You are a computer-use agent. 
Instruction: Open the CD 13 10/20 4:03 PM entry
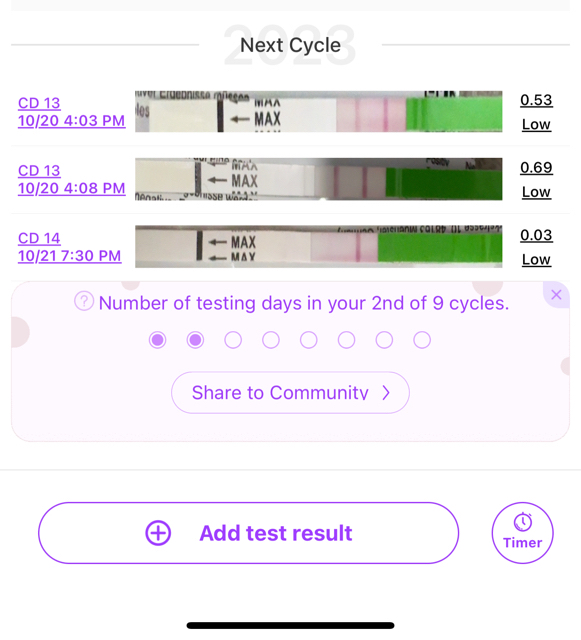(x=71, y=112)
